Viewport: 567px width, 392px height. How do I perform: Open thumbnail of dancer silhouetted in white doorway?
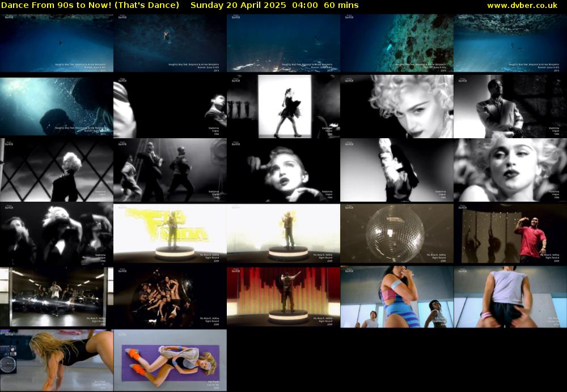coord(283,106)
